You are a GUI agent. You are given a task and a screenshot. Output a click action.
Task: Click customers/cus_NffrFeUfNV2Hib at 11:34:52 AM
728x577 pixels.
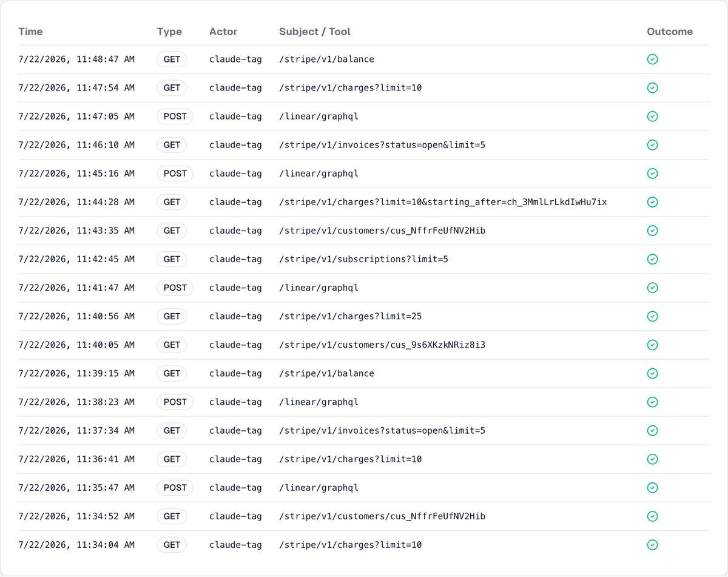pyautogui.click(x=382, y=516)
